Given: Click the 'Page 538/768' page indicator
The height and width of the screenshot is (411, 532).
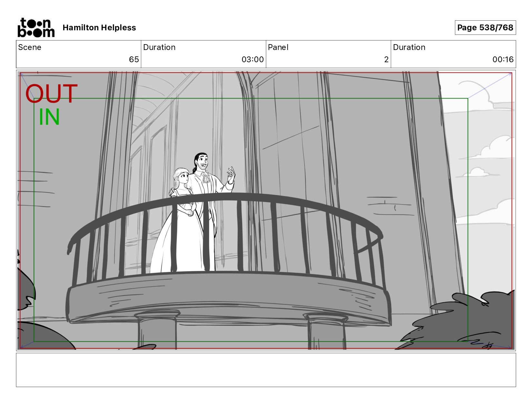Looking at the screenshot, I should [485, 28].
